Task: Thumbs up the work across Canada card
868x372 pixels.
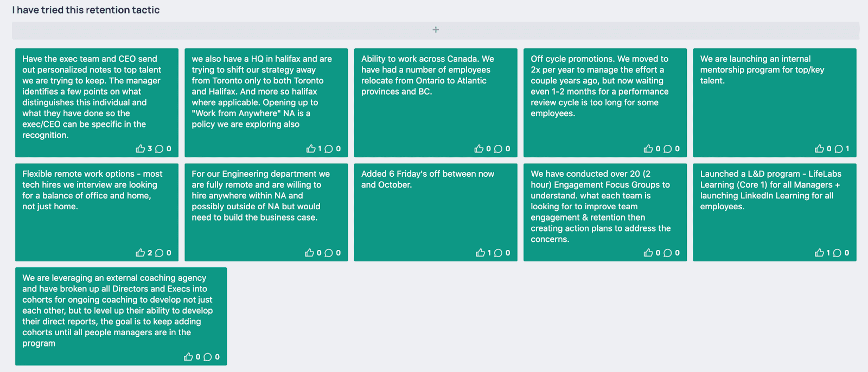Action: [x=479, y=149]
